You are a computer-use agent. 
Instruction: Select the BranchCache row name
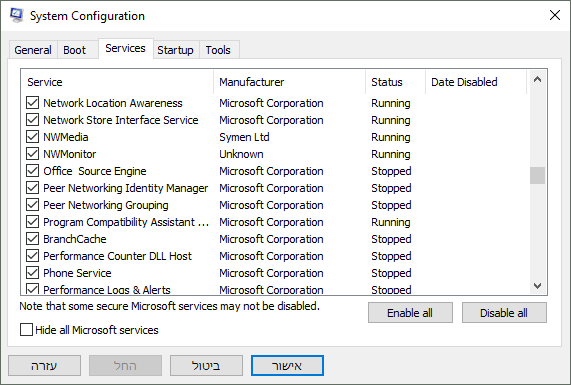pos(75,239)
